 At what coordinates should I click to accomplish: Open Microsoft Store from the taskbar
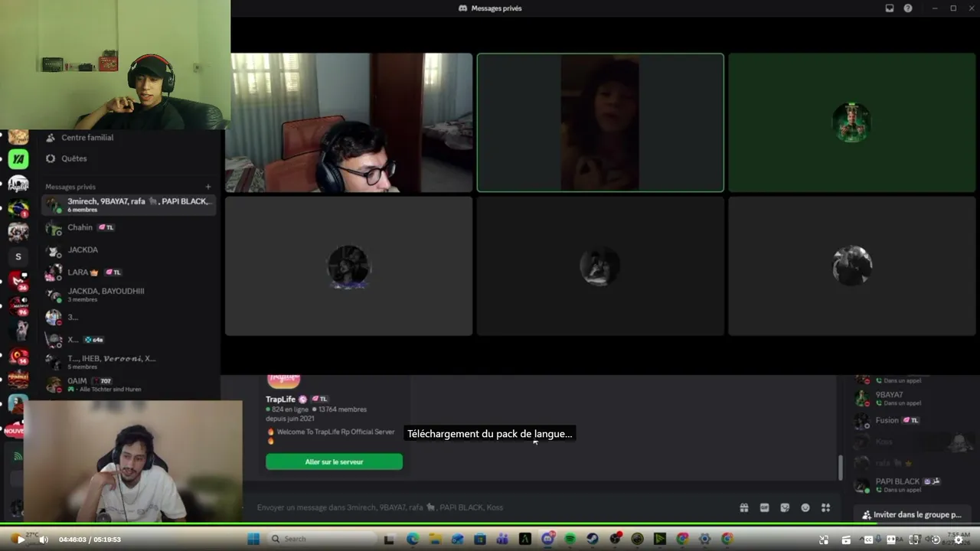pyautogui.click(x=480, y=539)
